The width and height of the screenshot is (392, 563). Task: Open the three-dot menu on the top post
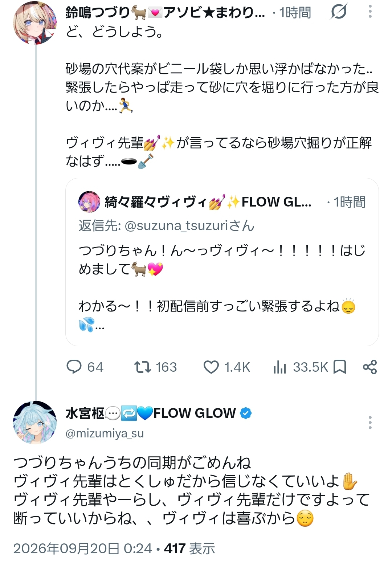pos(370,12)
